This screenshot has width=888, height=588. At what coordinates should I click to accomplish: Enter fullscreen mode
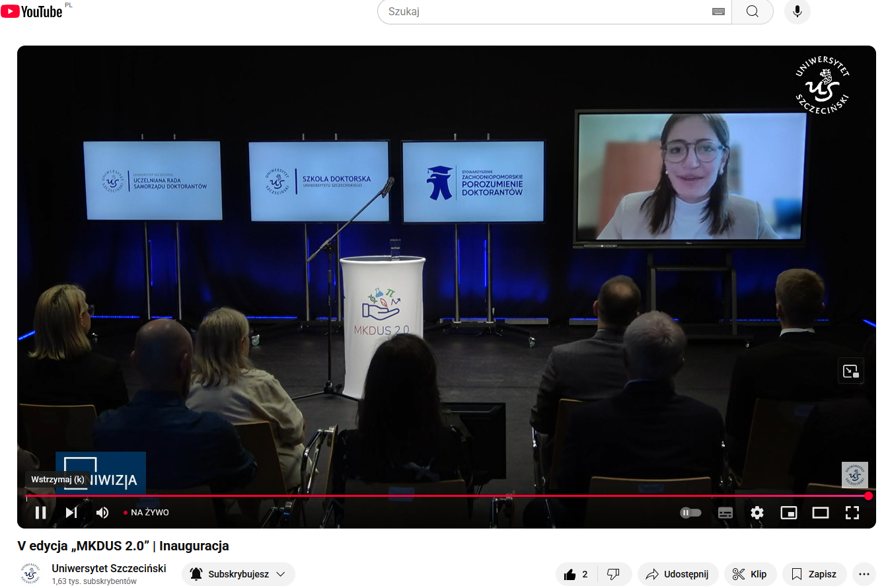click(x=852, y=513)
